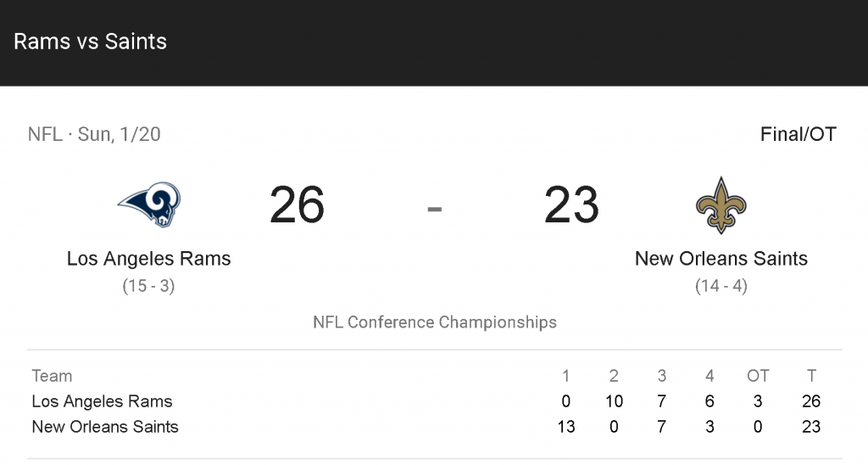Click the Rams vs Saints header title
The height and width of the screenshot is (465, 868).
[x=91, y=42]
